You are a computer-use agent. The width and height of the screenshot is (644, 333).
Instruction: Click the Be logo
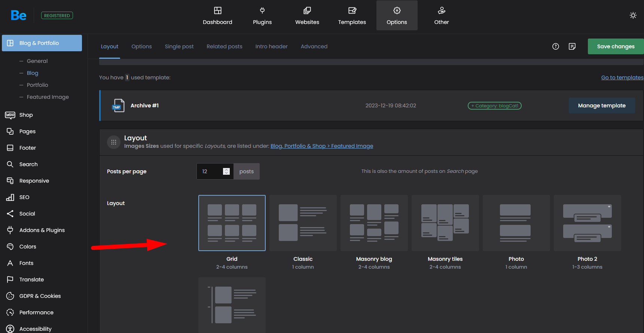pyautogui.click(x=18, y=15)
